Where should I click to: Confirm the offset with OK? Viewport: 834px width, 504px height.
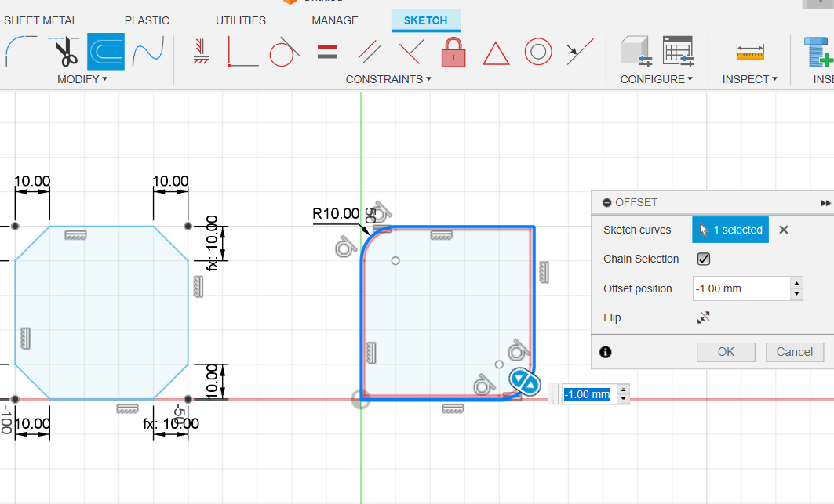coord(726,352)
